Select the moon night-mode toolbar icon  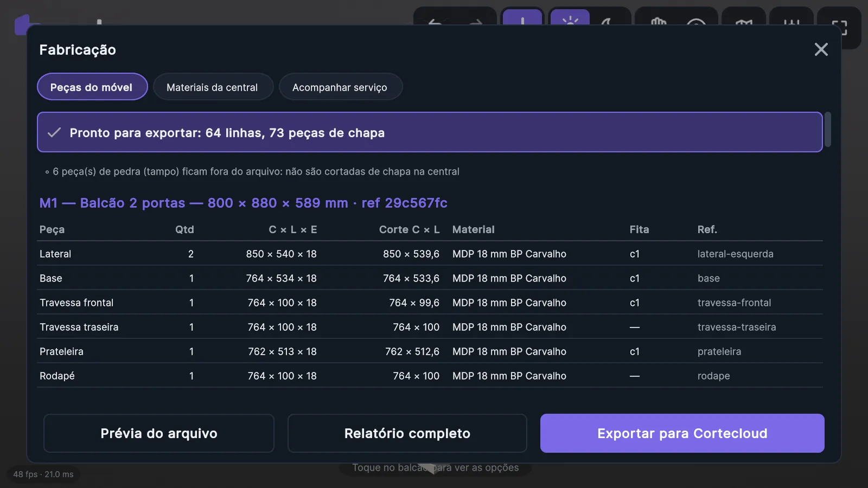pyautogui.click(x=608, y=22)
